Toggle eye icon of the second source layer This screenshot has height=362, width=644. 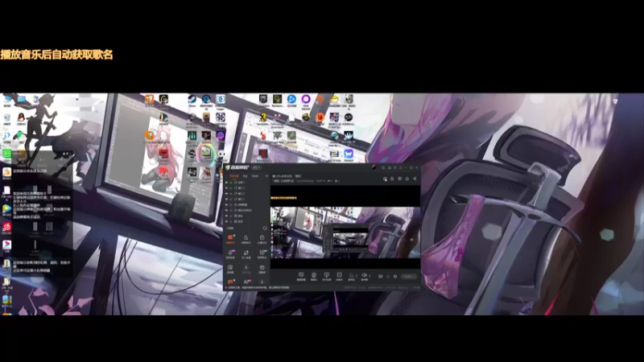pos(226,188)
